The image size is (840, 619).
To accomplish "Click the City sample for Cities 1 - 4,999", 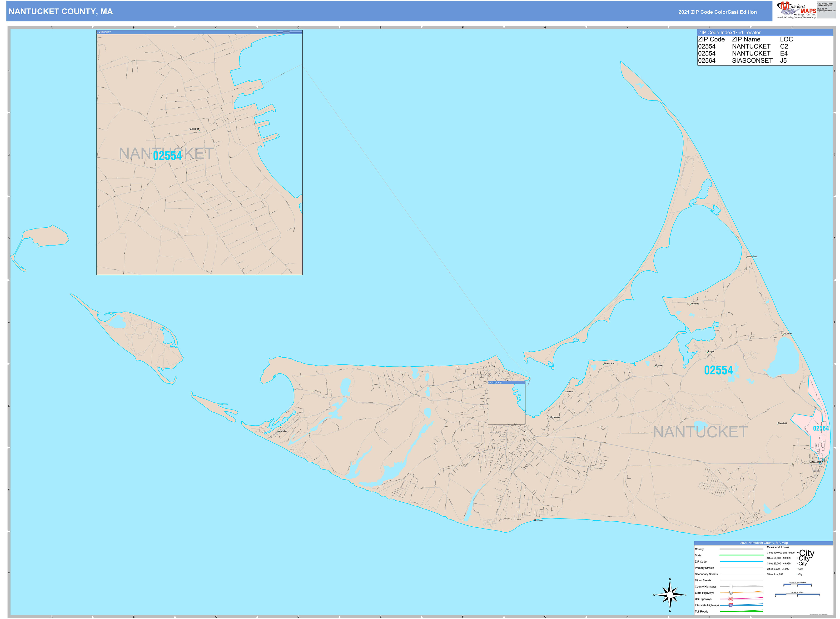I will point(800,574).
